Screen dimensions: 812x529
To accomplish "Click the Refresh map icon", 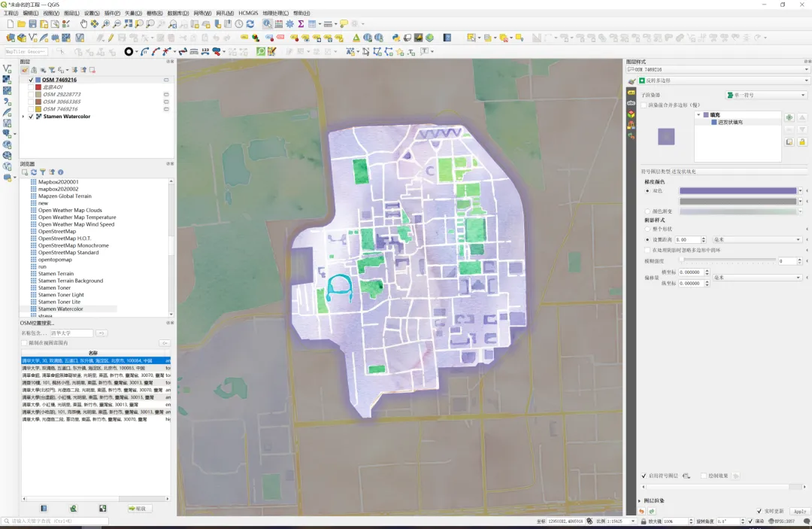I will pyautogui.click(x=250, y=24).
